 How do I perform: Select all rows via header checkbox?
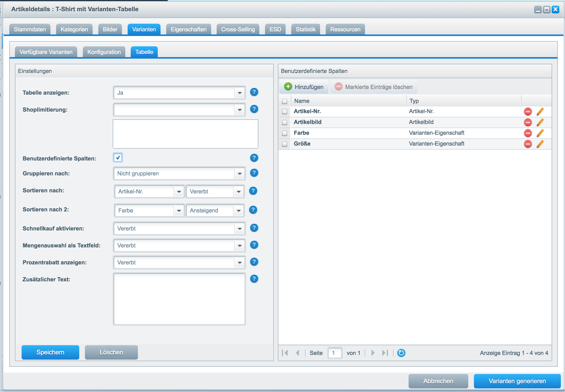[284, 101]
